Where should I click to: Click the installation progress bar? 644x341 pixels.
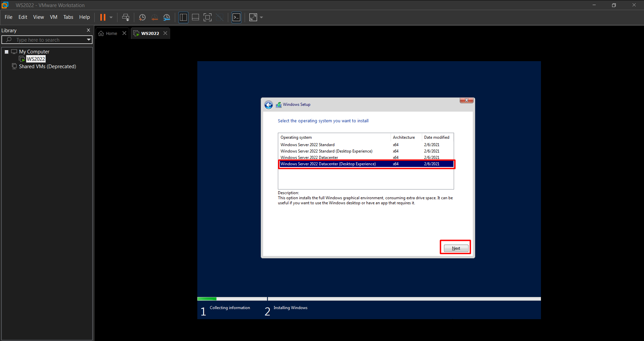coord(369,299)
